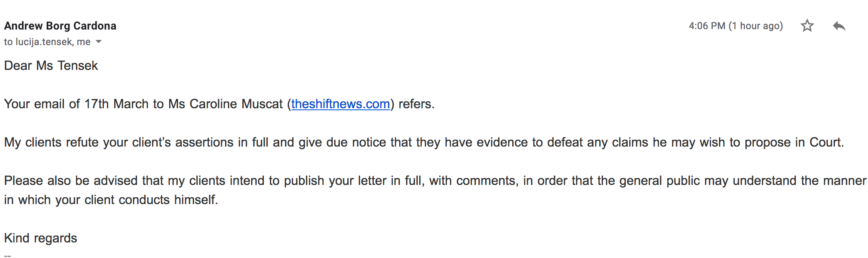Click the '(1 hour ago)' text
Image resolution: width=868 pixels, height=258 pixels.
click(x=755, y=26)
